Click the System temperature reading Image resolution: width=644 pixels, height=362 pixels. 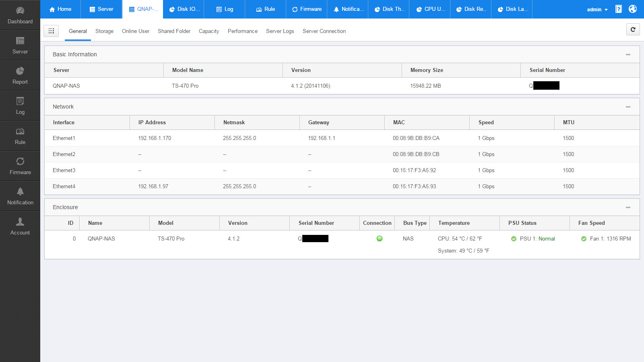coord(464,251)
